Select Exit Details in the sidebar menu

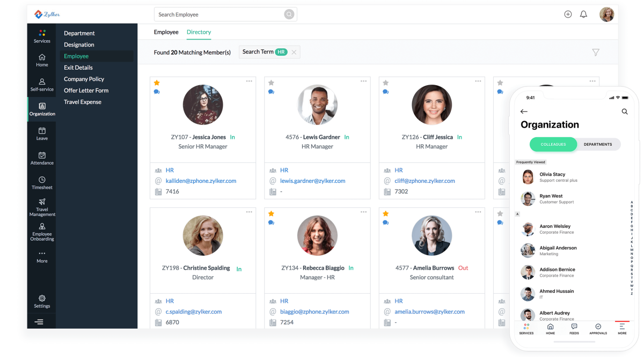(79, 67)
